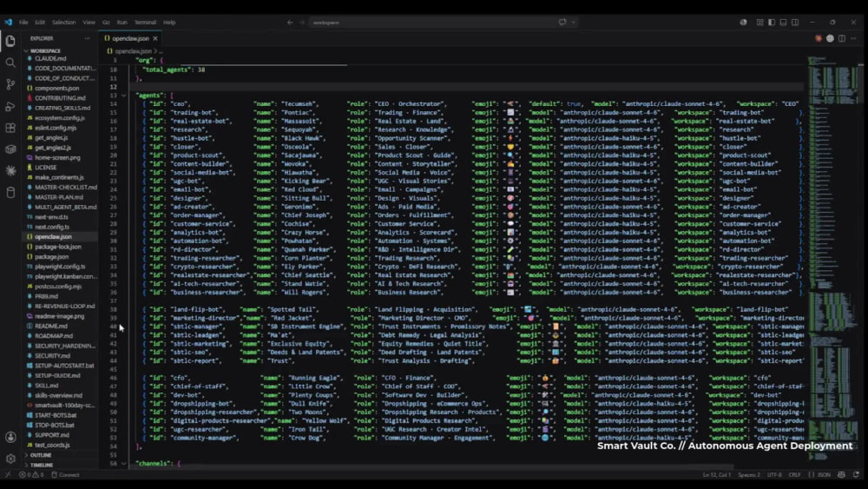Open the File menu
Screen dimensions: 868x489
coord(23,23)
